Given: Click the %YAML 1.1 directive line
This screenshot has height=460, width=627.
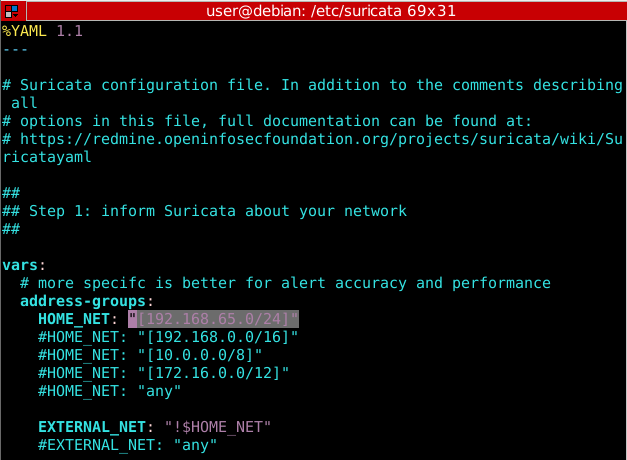Looking at the screenshot, I should coord(42,31).
